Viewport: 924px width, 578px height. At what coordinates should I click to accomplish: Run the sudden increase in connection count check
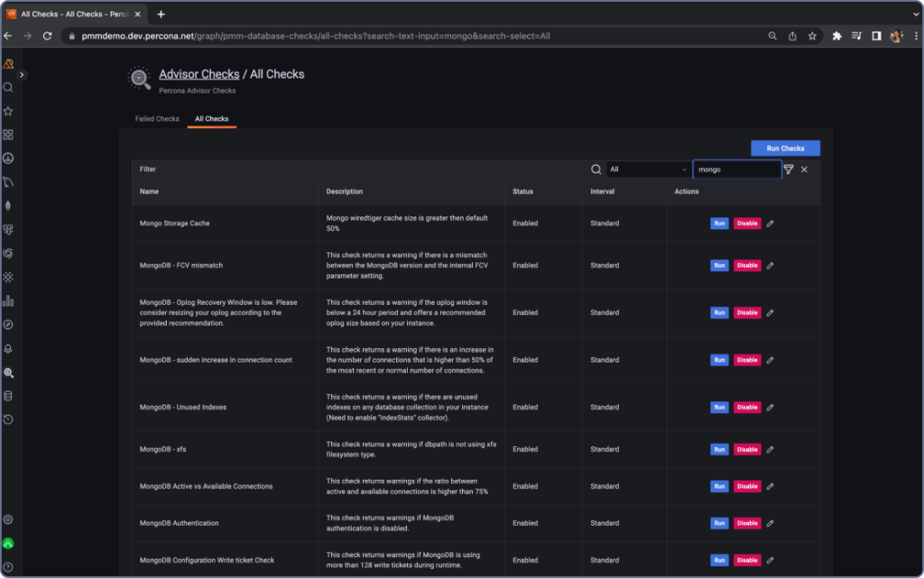(719, 360)
